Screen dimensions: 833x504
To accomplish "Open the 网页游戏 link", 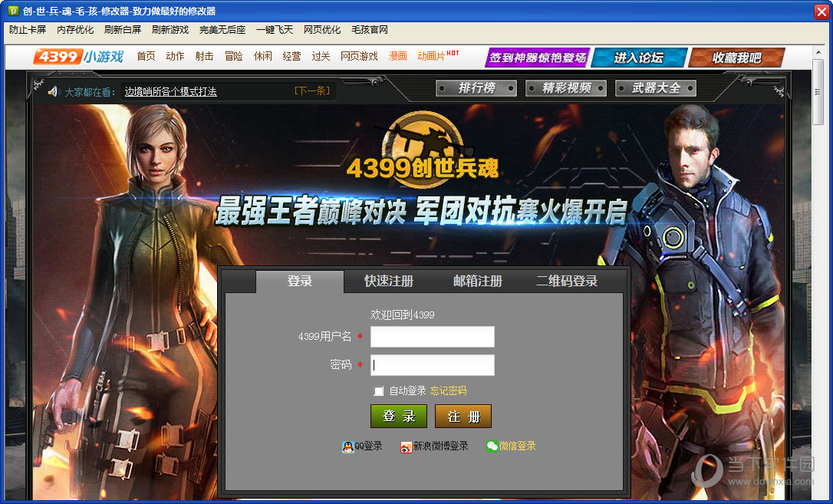I will click(359, 56).
